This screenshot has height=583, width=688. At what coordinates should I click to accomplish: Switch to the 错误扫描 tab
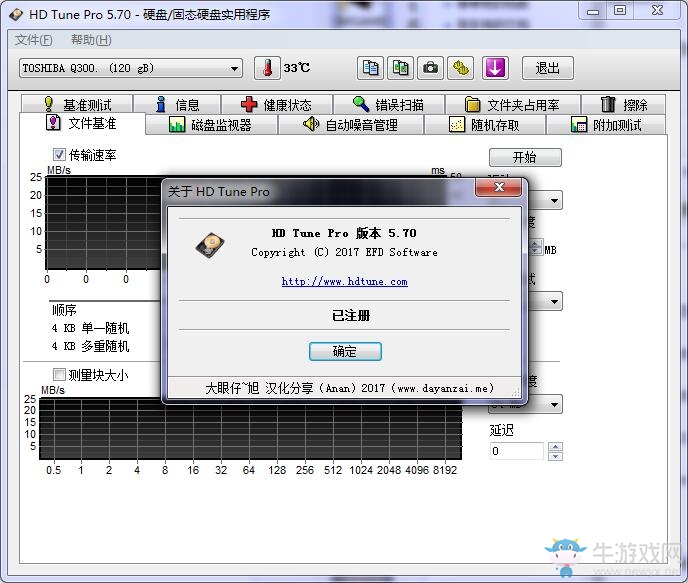click(x=389, y=104)
